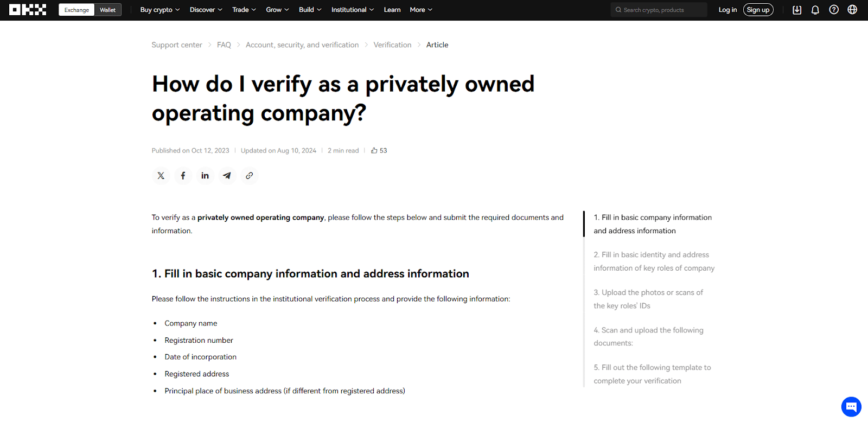The image size is (868, 422).
Task: Expand the Trade dropdown menu
Action: [x=244, y=10]
